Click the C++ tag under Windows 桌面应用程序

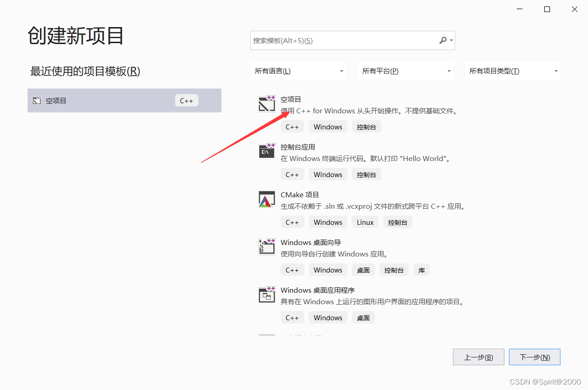(292, 318)
